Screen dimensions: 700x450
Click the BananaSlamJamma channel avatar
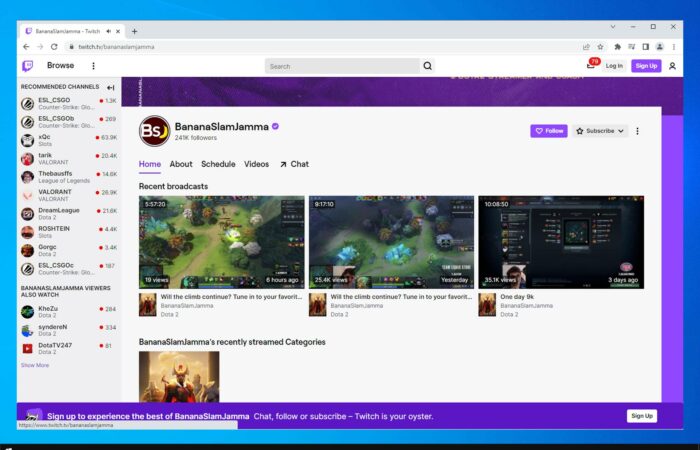154,131
